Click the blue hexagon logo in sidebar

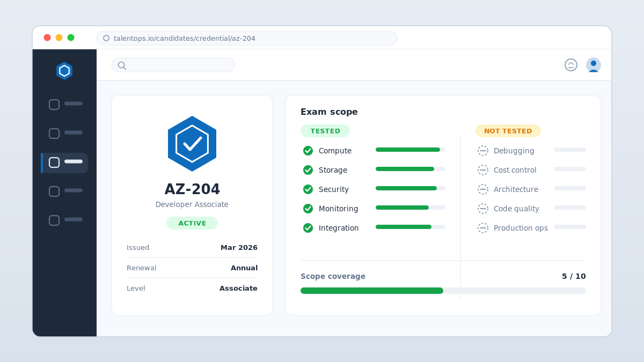[x=64, y=70]
